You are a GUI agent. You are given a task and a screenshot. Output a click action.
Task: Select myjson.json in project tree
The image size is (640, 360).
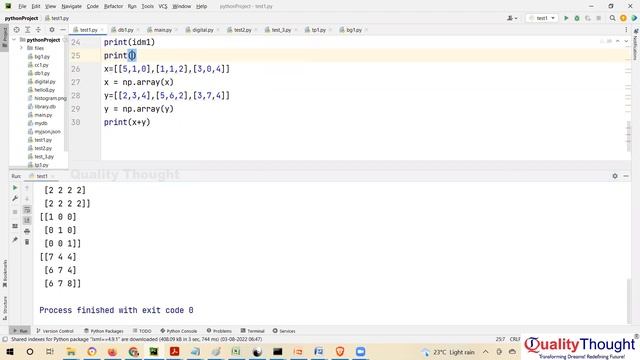[x=44, y=132]
